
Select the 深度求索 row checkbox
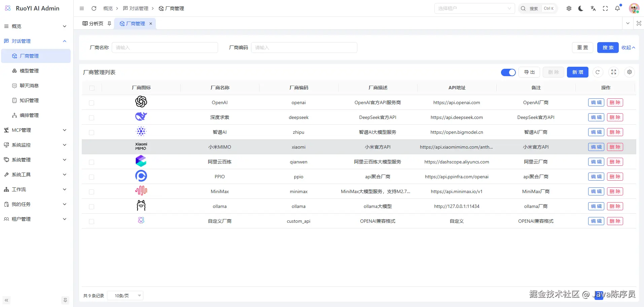click(92, 118)
